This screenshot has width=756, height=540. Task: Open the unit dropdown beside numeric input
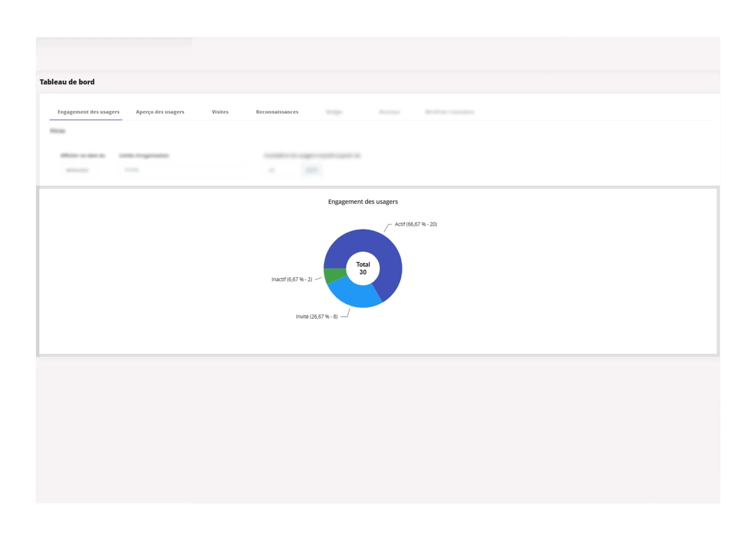312,170
